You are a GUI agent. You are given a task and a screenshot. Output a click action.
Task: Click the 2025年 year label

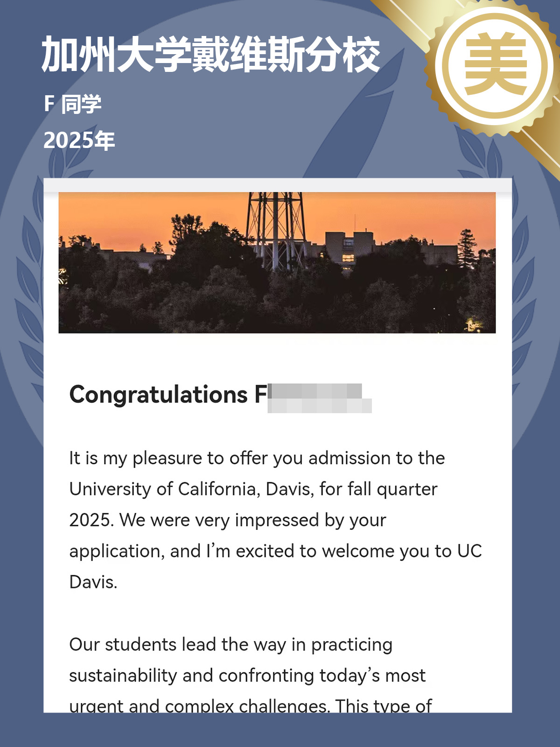click(79, 140)
